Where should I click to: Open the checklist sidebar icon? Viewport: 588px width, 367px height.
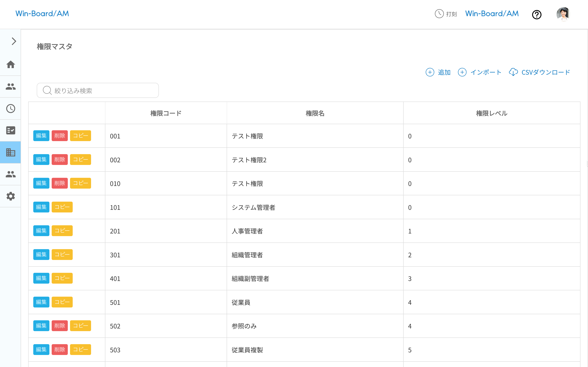coord(11,130)
